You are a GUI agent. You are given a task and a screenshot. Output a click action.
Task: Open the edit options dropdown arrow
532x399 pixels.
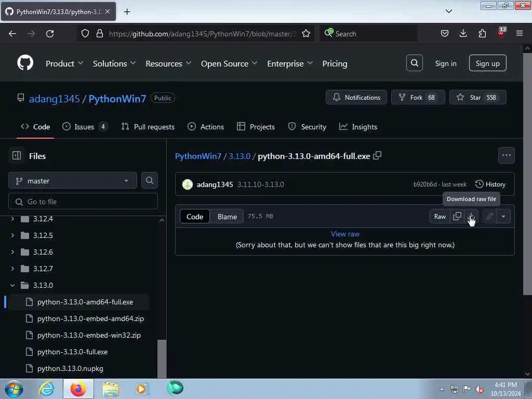503,216
